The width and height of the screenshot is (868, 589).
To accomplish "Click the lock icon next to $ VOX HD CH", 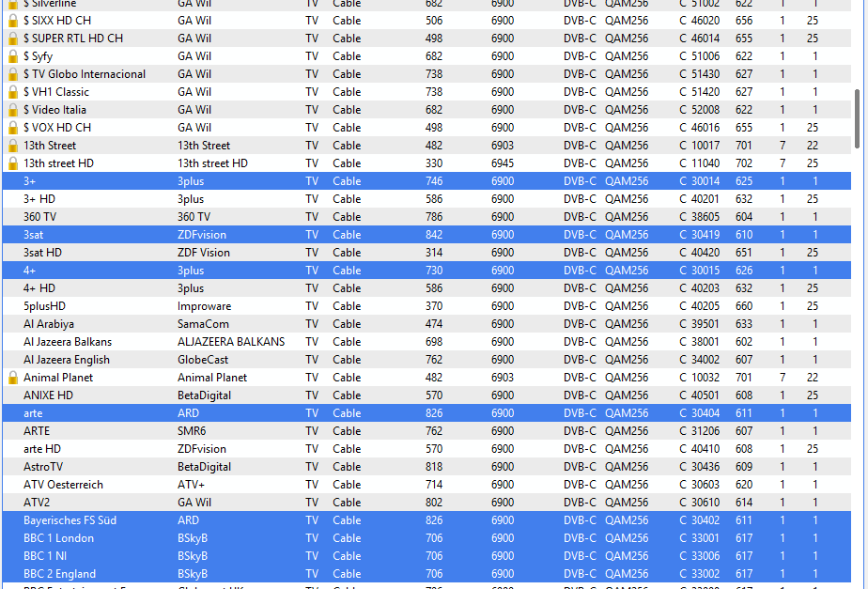I will pyautogui.click(x=13, y=128).
